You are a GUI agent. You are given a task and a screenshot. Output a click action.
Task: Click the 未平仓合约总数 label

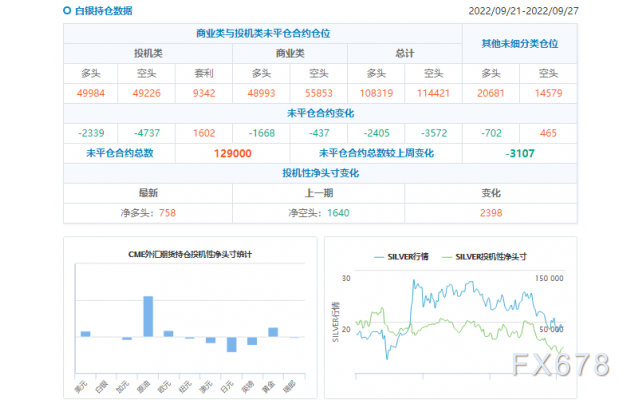tap(120, 153)
